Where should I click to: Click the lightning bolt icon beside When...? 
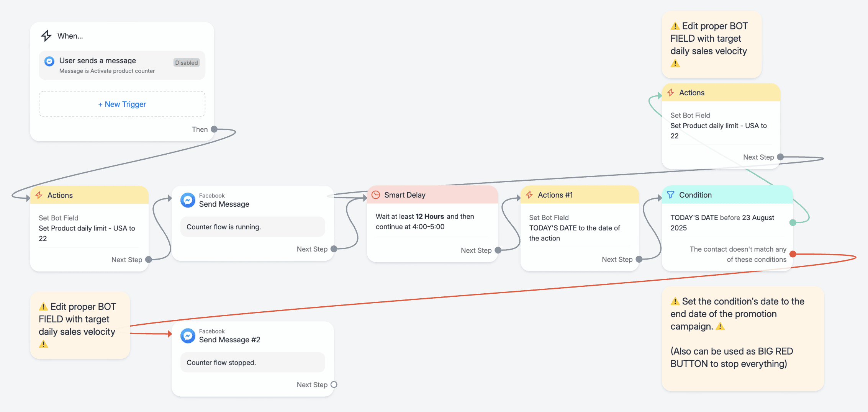46,36
